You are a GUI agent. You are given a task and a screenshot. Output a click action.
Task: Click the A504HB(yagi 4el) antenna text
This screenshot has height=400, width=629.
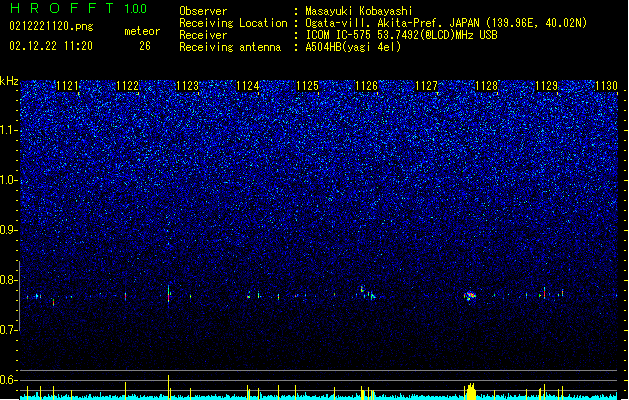[353, 47]
